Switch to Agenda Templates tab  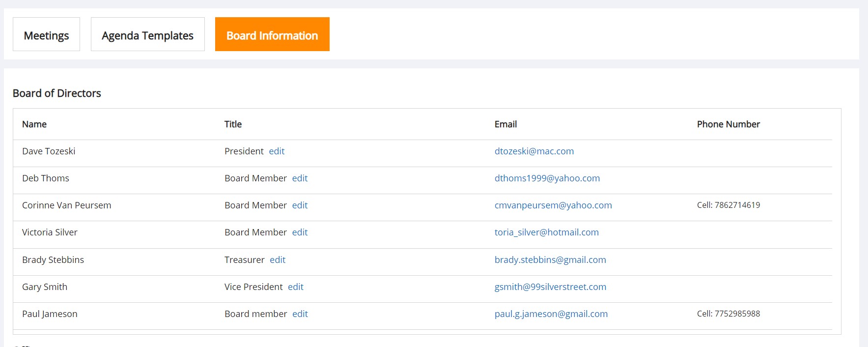click(x=147, y=34)
